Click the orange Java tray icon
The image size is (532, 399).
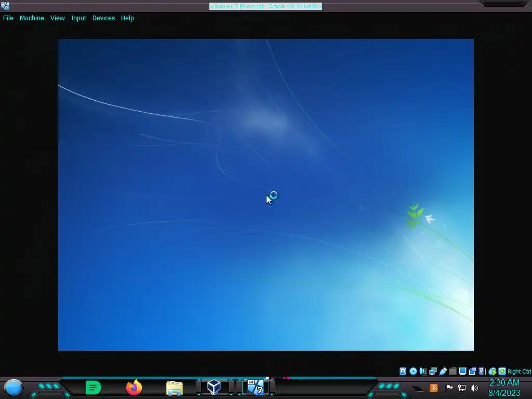coord(434,388)
